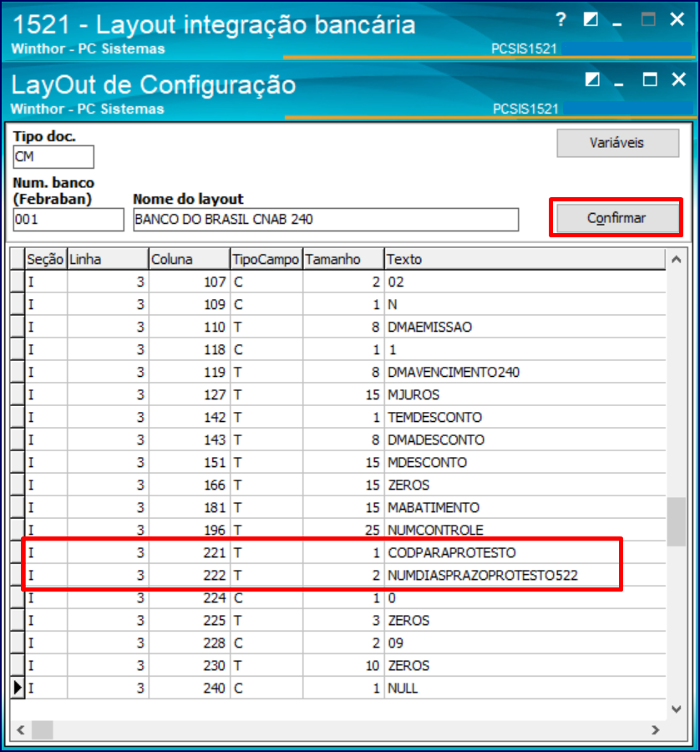Focus the Tipo doc. field with CM
The width and height of the screenshot is (700, 752).
point(53,157)
